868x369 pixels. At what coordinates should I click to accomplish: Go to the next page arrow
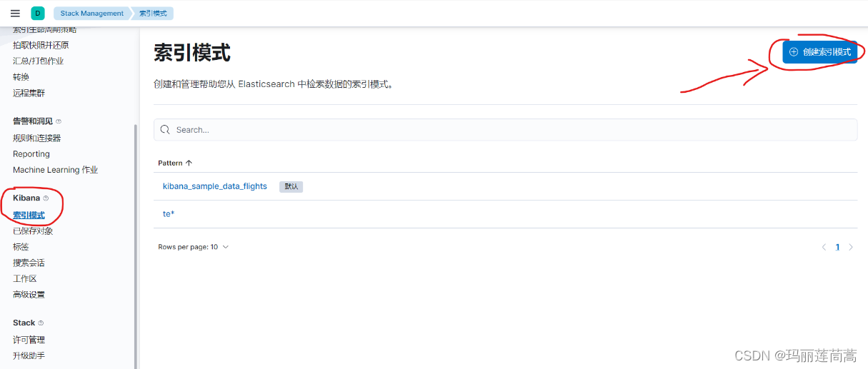(x=851, y=247)
